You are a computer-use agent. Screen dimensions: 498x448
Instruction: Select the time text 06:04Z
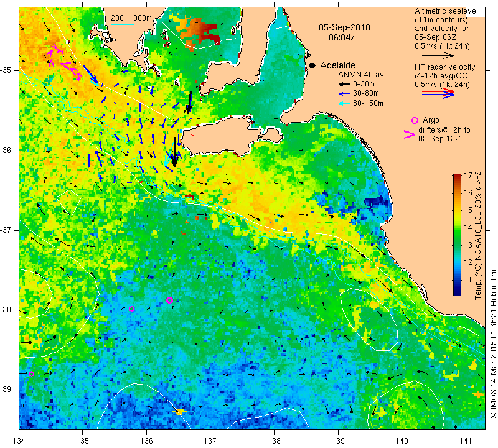point(342,37)
